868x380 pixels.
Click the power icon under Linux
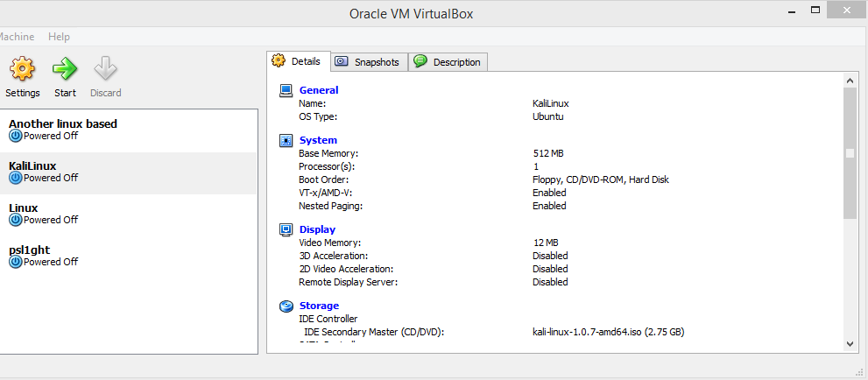click(x=16, y=220)
